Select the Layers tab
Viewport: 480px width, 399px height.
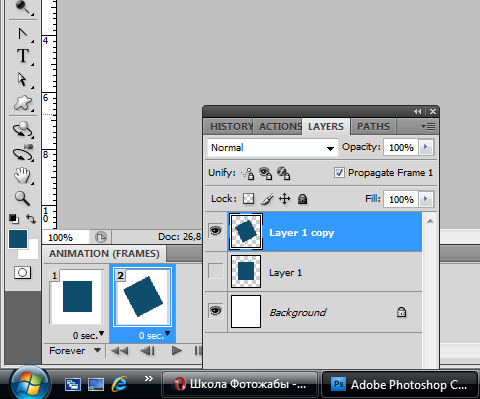pos(326,127)
